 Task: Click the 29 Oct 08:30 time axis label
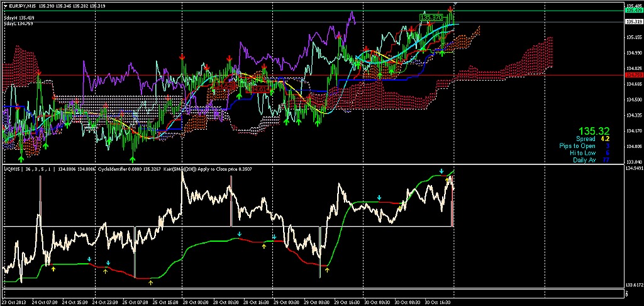(316, 302)
